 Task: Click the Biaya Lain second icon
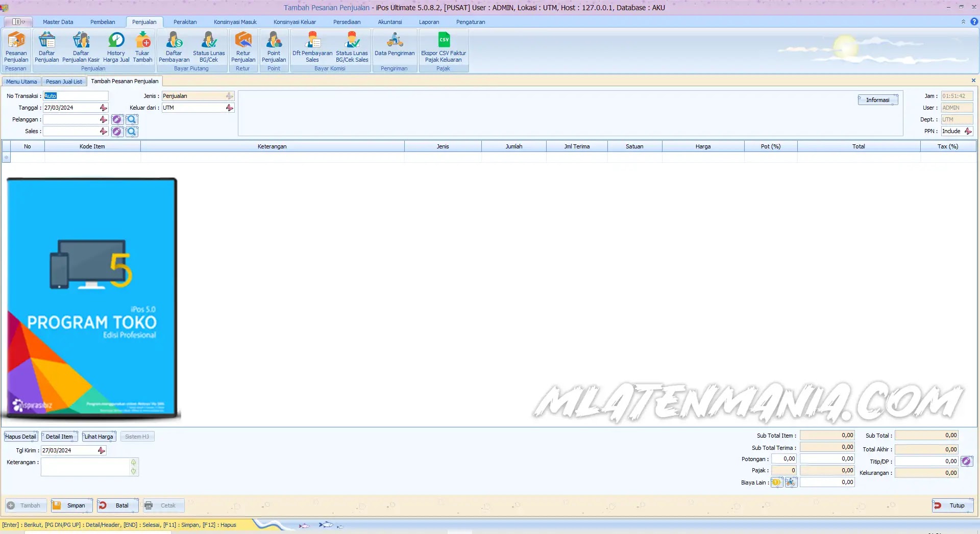791,482
